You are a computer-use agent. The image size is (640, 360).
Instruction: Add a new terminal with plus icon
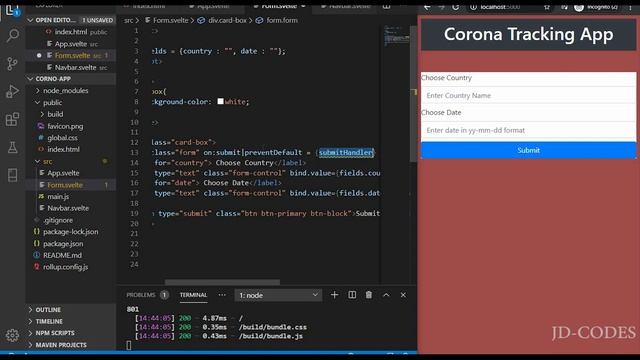334,295
